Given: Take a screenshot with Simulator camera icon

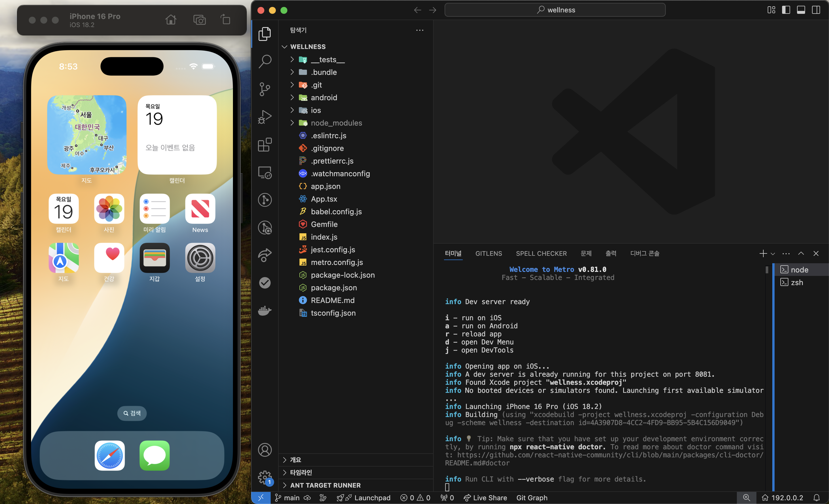Looking at the screenshot, I should click(200, 20).
